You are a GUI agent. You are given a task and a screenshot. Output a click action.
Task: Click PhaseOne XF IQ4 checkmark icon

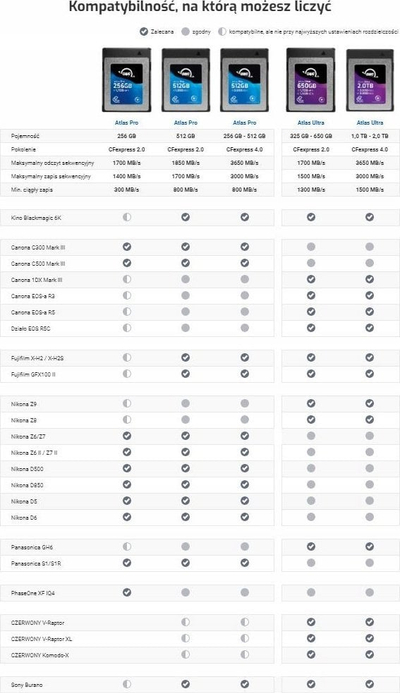[127, 592]
